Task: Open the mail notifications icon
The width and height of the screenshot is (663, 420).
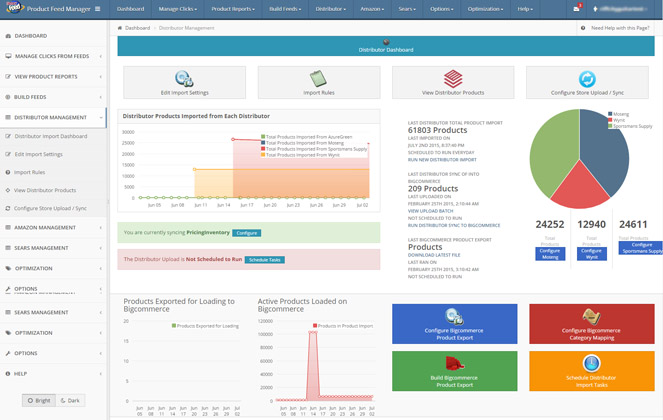Action: (576, 8)
